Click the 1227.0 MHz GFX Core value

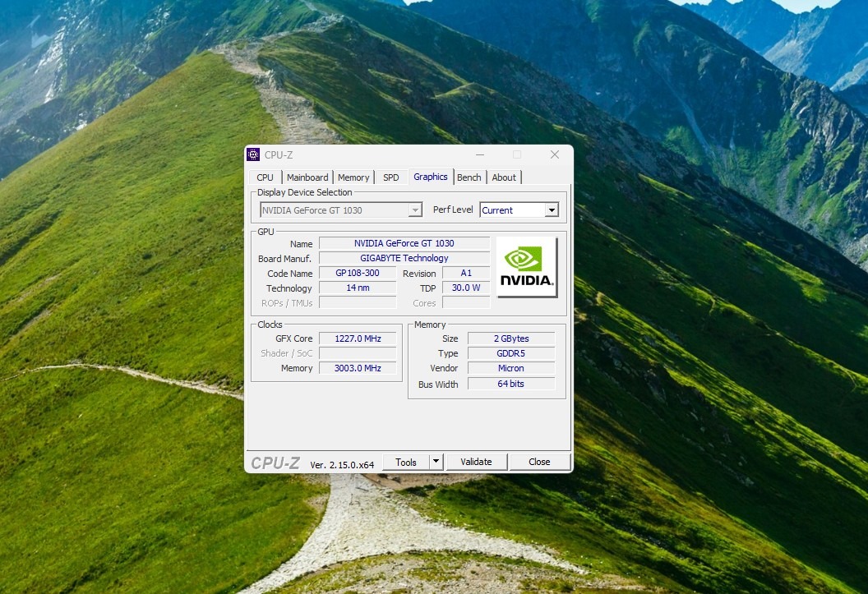[x=358, y=338]
